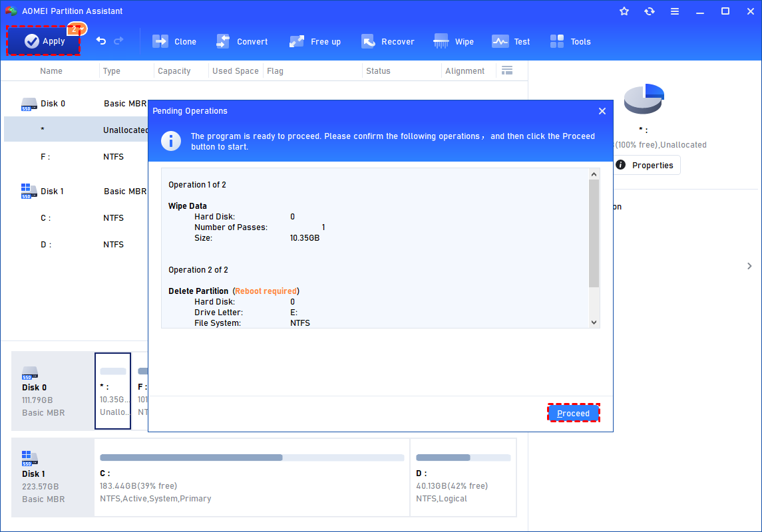Open the Recover tool
This screenshot has width=762, height=532.
[x=388, y=41]
